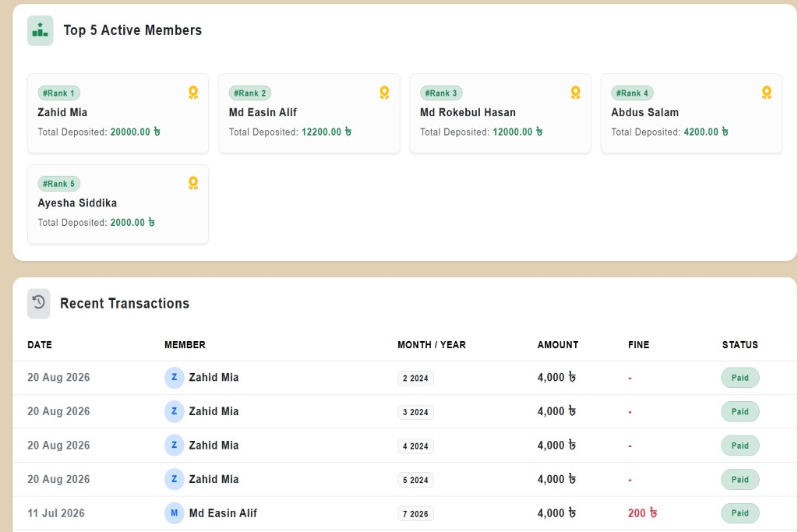The height and width of the screenshot is (532, 798).
Task: Click the 5 2024 month tag
Action: [415, 480]
